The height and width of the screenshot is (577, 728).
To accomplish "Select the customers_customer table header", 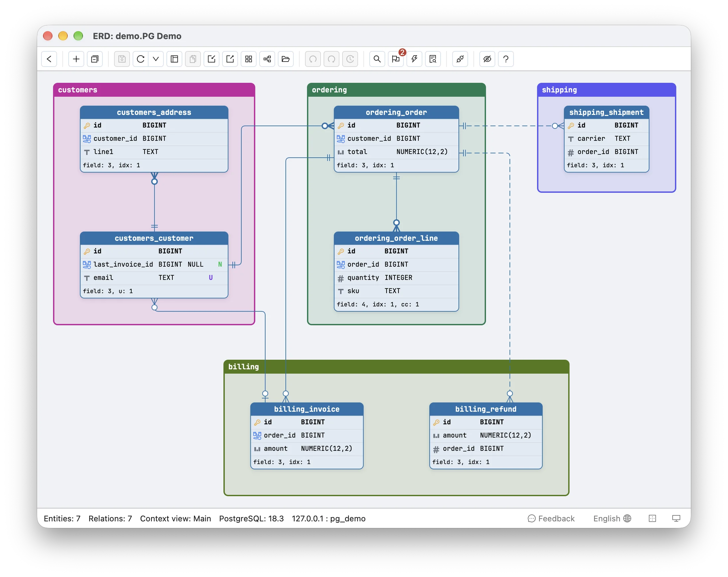I will 154,238.
